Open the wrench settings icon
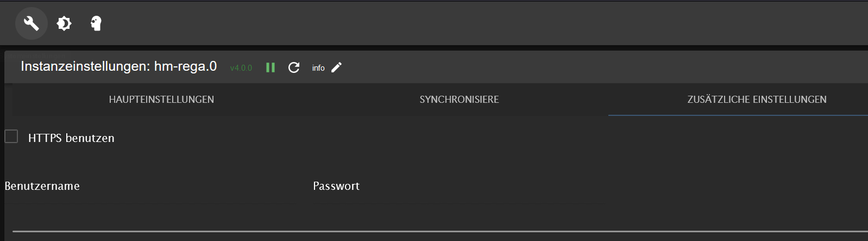This screenshot has width=868, height=241. point(32,23)
